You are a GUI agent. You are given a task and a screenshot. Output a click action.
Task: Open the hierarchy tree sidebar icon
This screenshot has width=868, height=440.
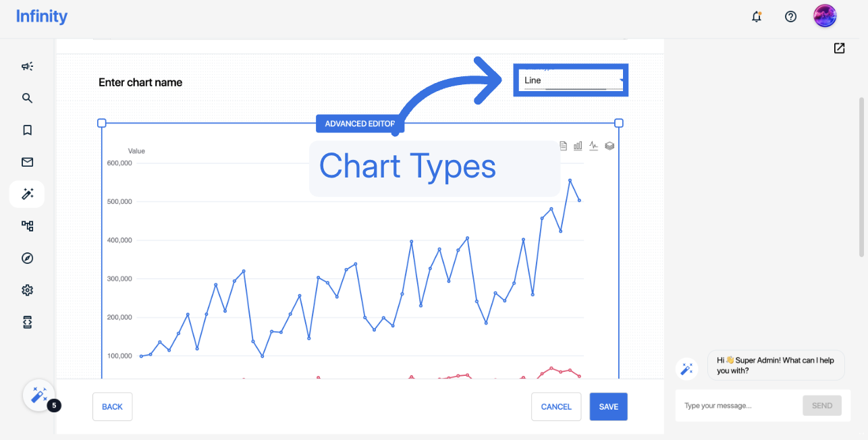tap(27, 226)
